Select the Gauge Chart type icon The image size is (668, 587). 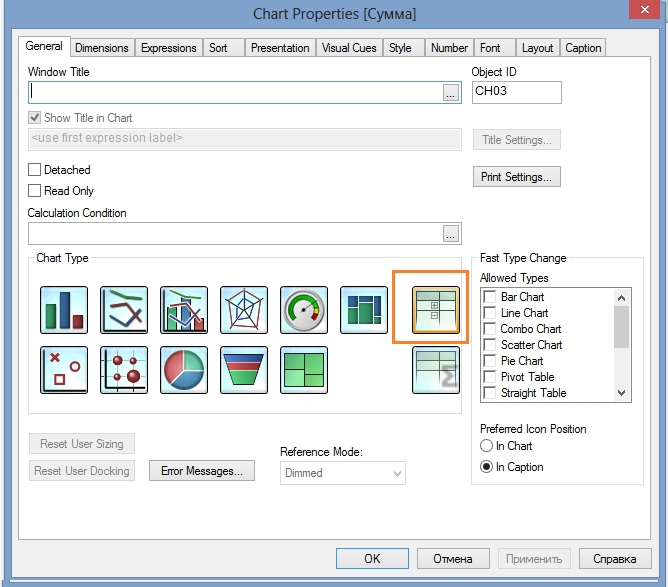click(304, 310)
